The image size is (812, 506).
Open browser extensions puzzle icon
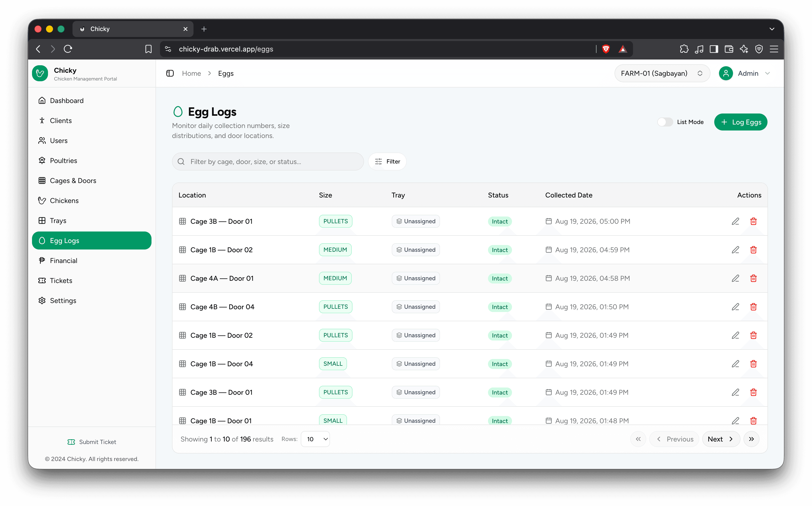[684, 49]
